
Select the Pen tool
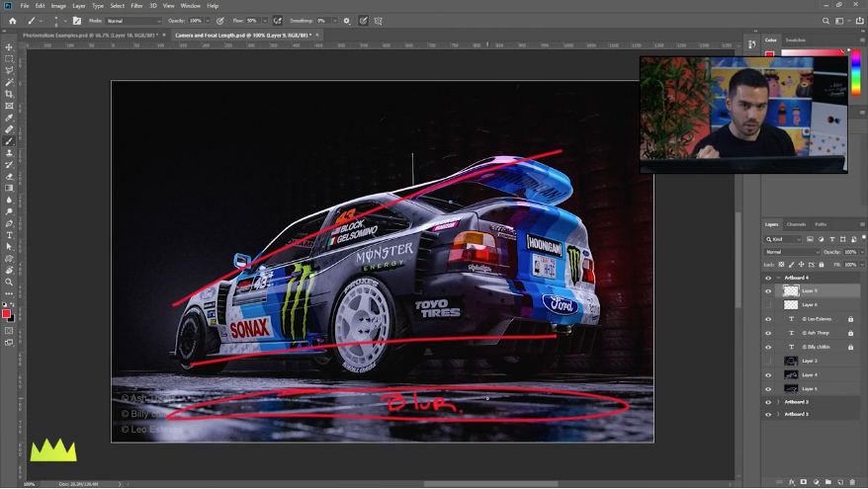(9, 223)
